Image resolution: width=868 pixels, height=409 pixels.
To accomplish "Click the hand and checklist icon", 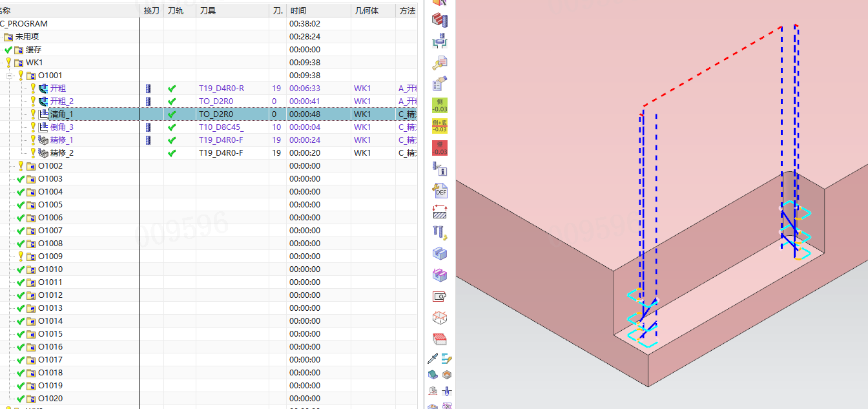I will coord(440,84).
